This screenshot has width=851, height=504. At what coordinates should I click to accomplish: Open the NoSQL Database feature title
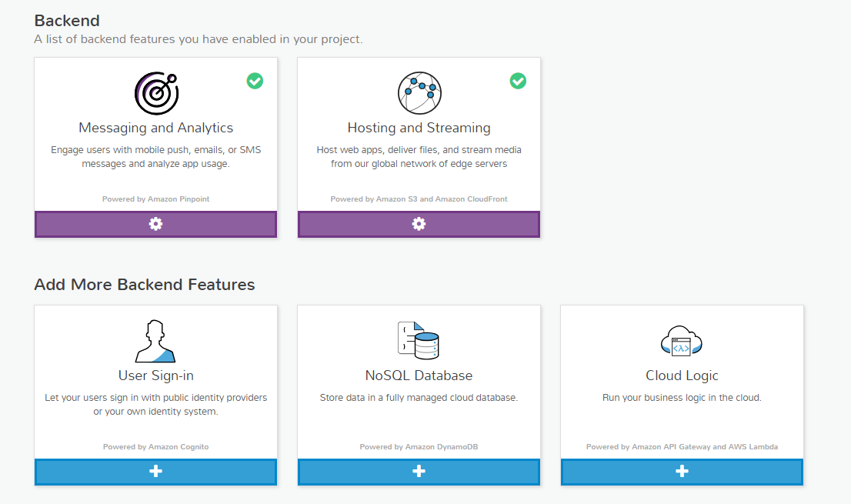point(419,375)
